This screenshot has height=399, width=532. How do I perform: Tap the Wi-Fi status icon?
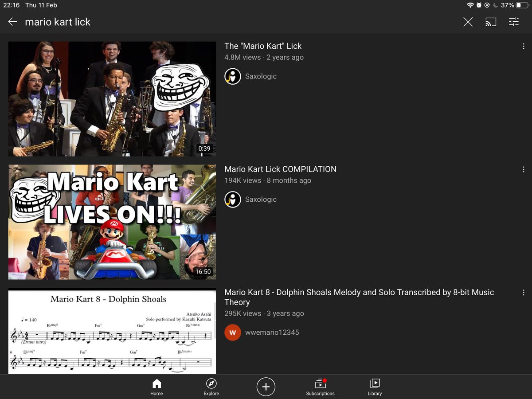point(470,5)
